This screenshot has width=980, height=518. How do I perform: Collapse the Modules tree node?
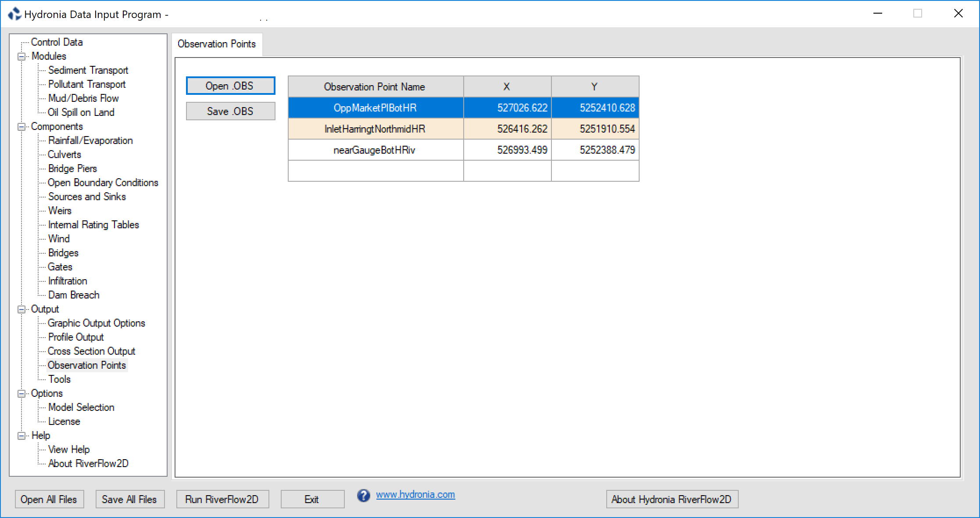tap(21, 57)
